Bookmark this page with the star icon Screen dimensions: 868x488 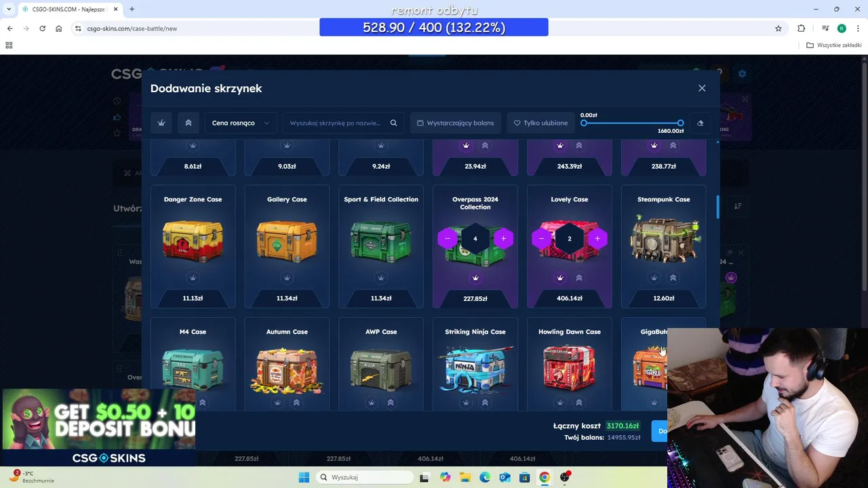click(x=778, y=28)
